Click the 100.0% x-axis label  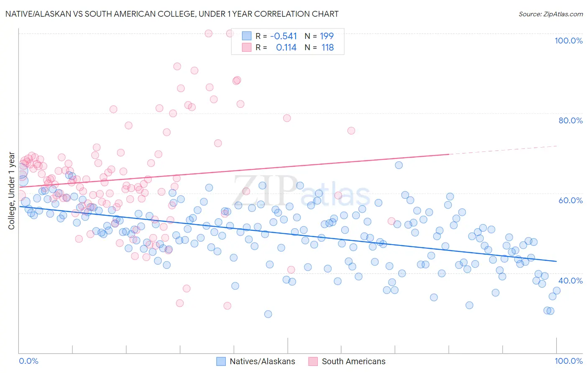pos(569,361)
